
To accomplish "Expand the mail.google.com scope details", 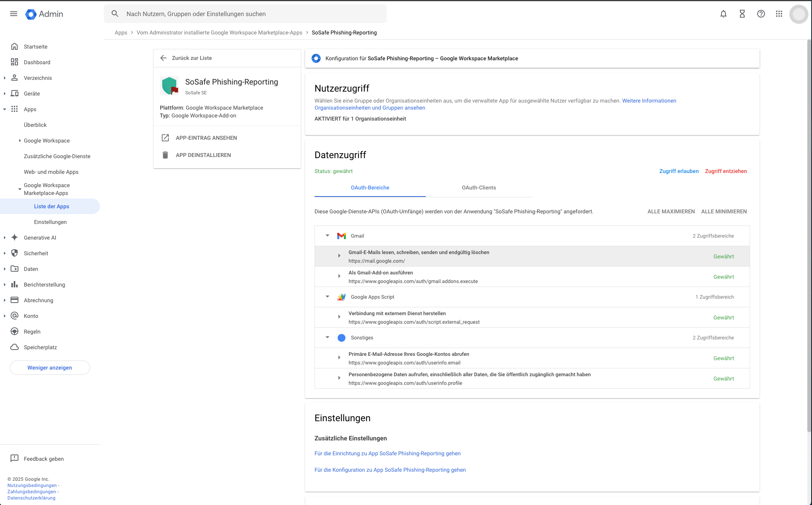I will (x=339, y=256).
